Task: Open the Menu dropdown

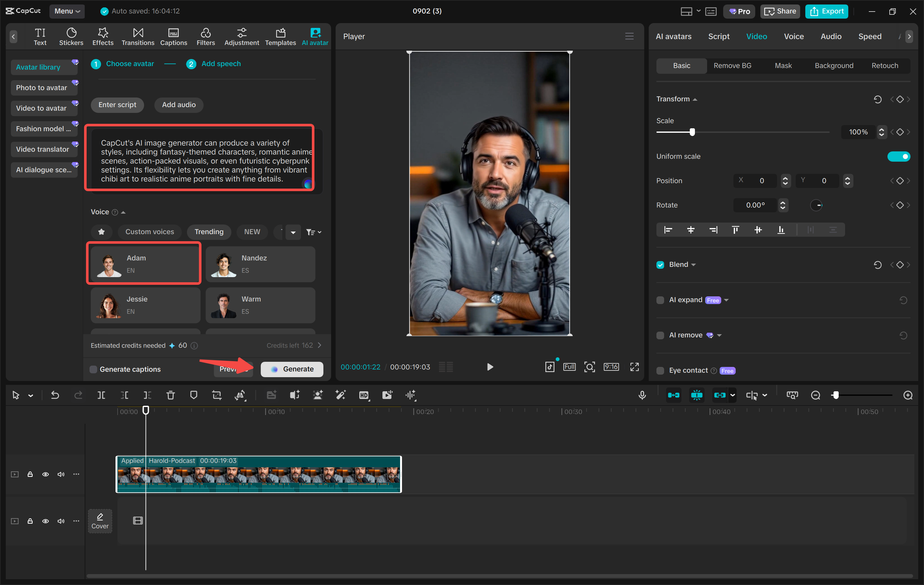Action: click(67, 11)
